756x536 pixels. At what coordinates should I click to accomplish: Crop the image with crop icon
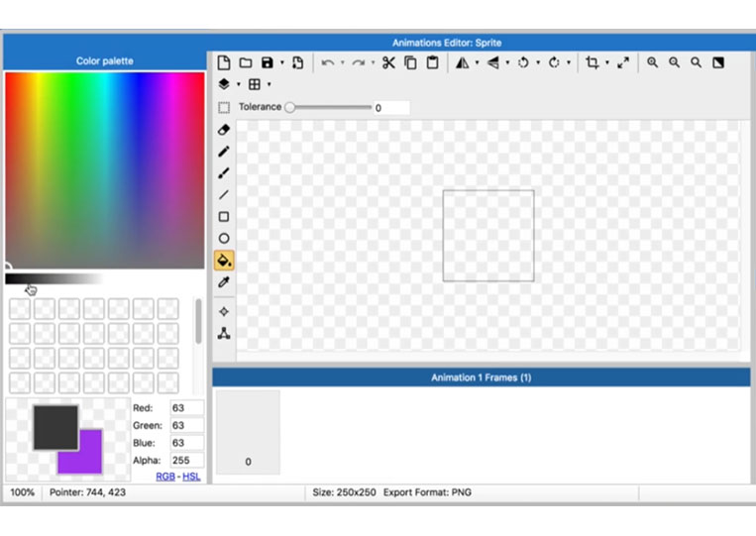(593, 62)
